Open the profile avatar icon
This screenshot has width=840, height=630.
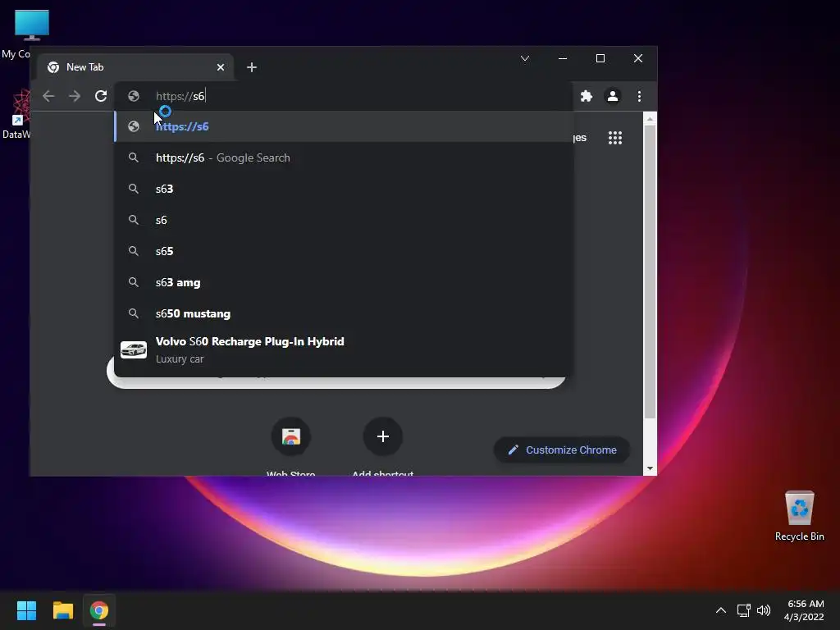pyautogui.click(x=612, y=96)
